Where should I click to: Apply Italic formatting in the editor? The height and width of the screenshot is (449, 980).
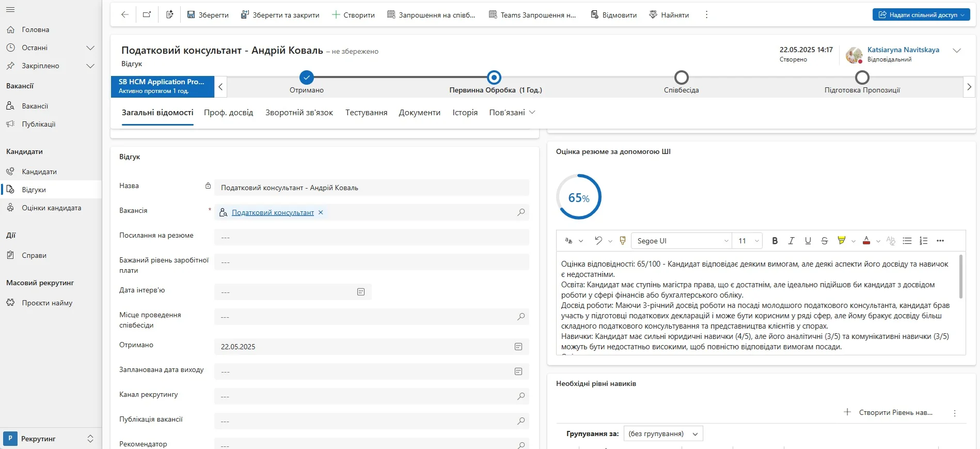(791, 241)
